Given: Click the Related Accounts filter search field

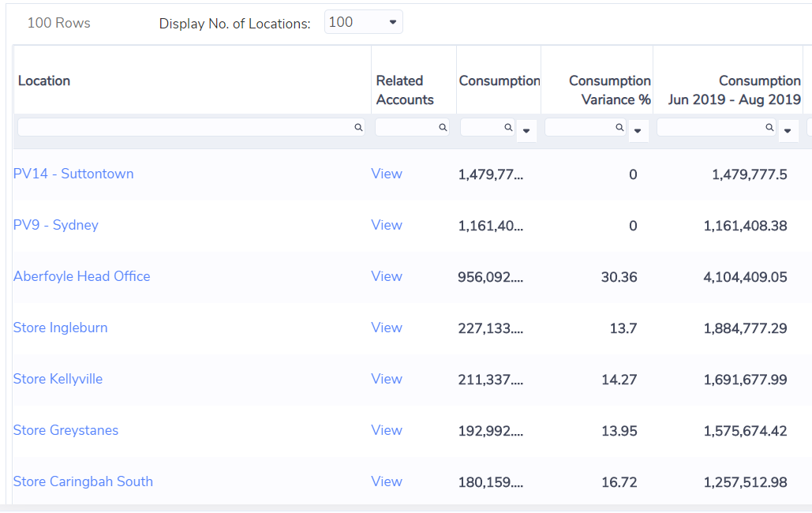Looking at the screenshot, I should point(412,128).
